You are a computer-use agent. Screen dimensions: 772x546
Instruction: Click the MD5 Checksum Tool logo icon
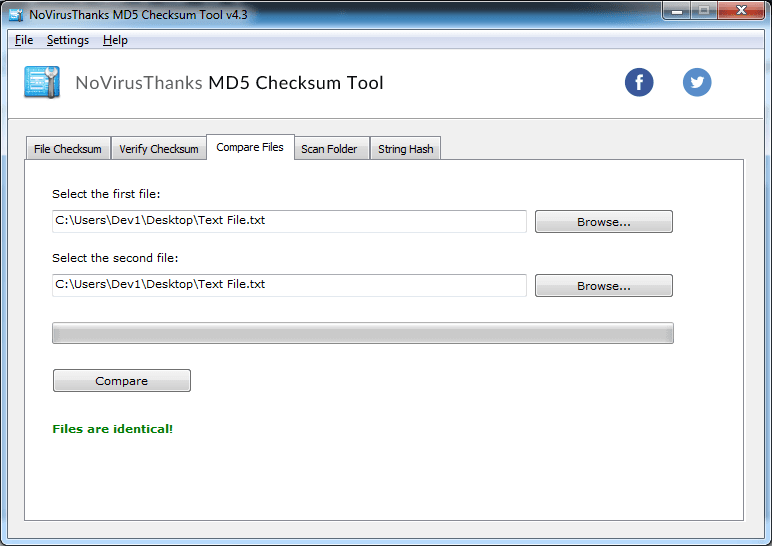[x=42, y=82]
